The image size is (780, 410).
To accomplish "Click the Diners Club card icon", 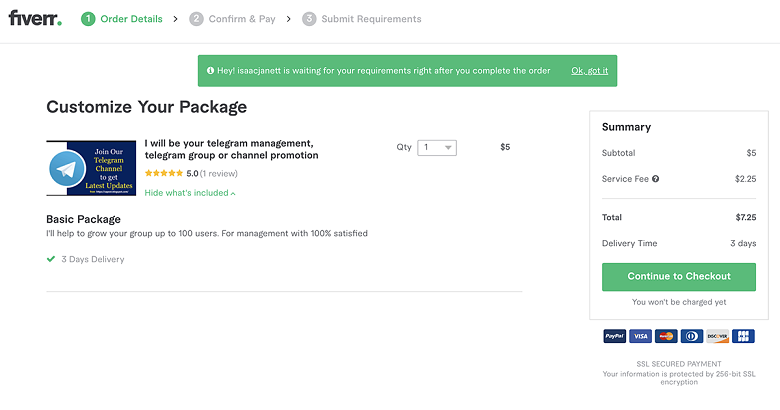I will (x=692, y=336).
